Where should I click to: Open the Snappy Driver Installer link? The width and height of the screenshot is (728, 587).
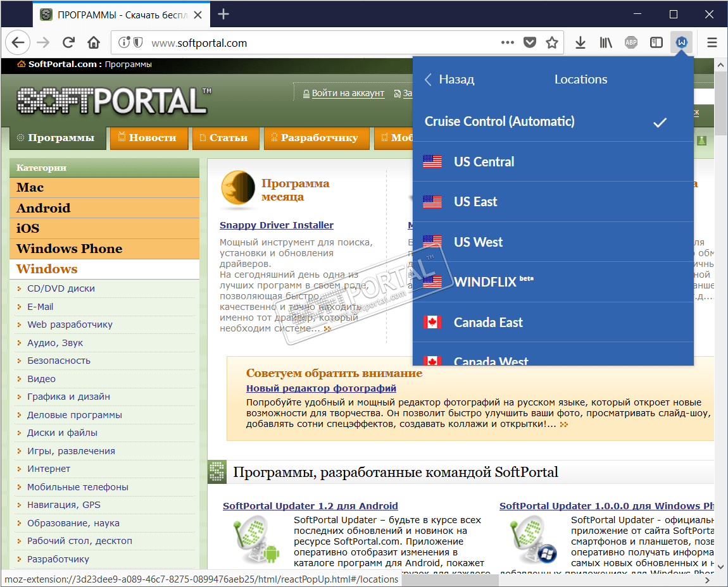point(276,225)
